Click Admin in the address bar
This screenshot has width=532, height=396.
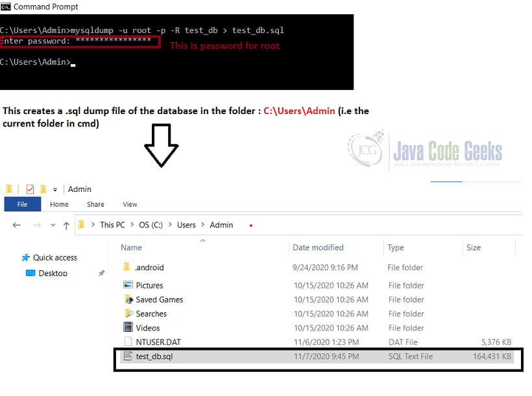click(221, 225)
